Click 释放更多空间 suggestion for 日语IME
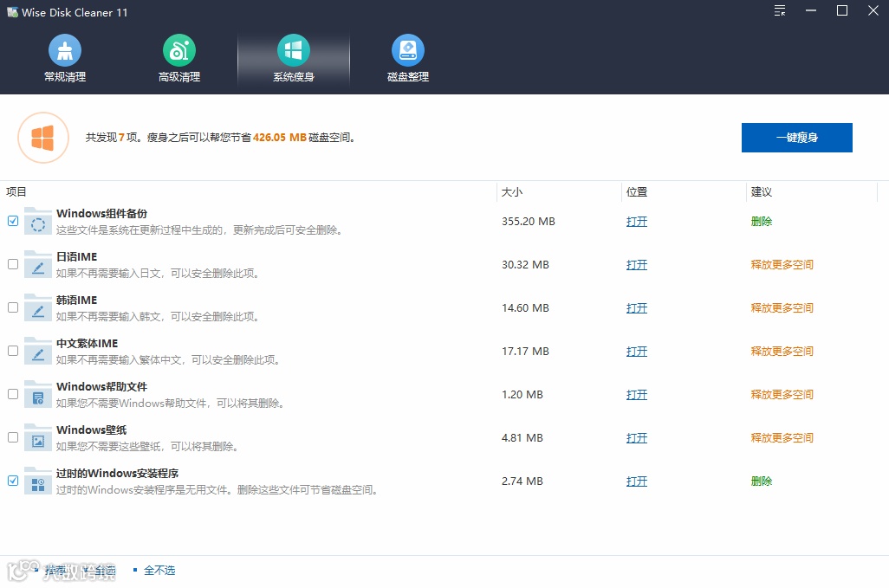Image resolution: width=889 pixels, height=588 pixels. click(782, 264)
